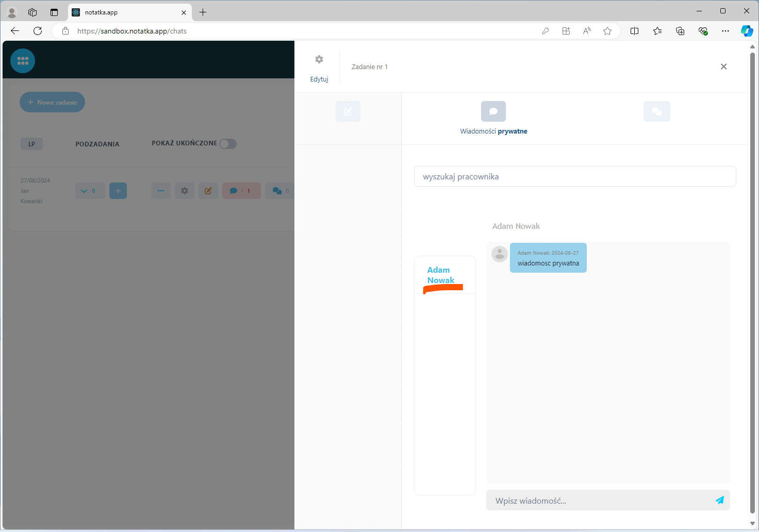Viewport: 759px width, 532px height.
Task: Open the note edit tab icon
Action: (348, 111)
